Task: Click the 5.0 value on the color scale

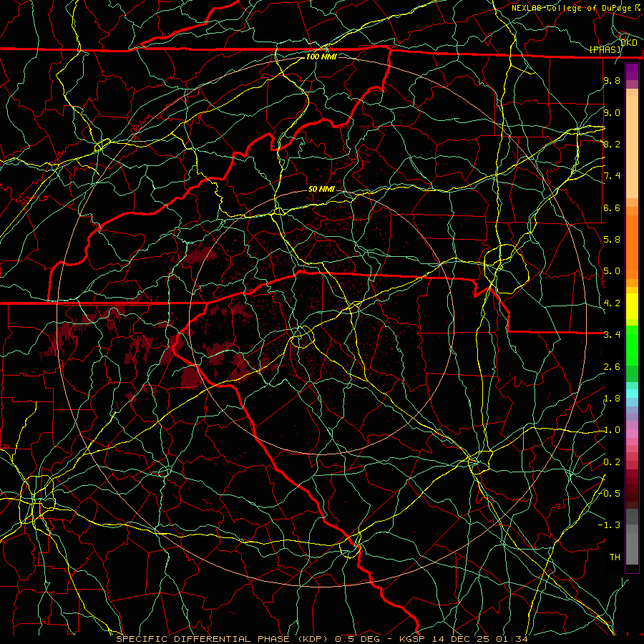Action: click(x=612, y=271)
